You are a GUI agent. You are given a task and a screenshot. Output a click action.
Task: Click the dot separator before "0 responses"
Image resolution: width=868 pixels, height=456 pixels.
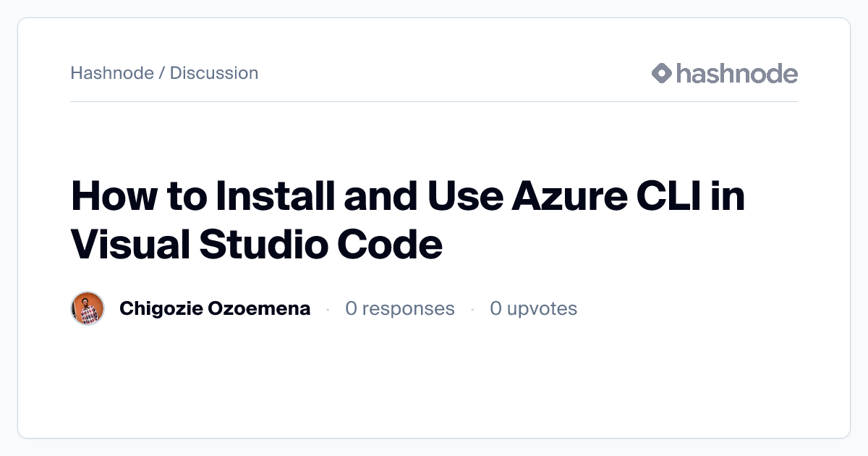[x=328, y=309]
